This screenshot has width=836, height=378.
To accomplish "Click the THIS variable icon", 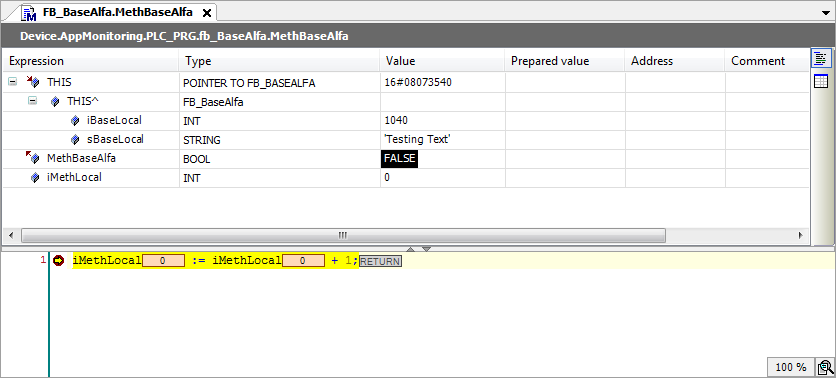I will (33, 82).
